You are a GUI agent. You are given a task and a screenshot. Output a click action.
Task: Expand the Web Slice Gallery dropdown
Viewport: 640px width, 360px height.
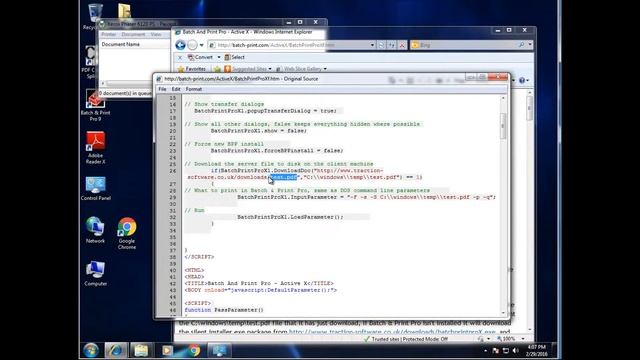[325, 69]
